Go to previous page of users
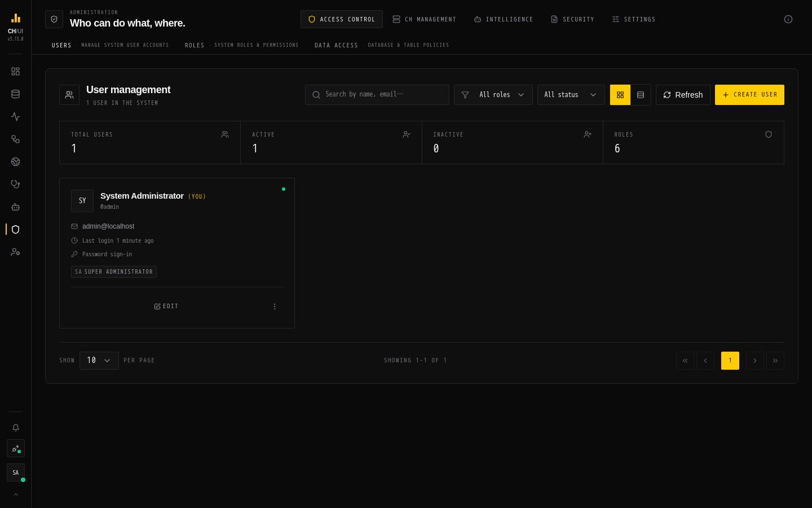The width and height of the screenshot is (812, 508). (x=705, y=361)
